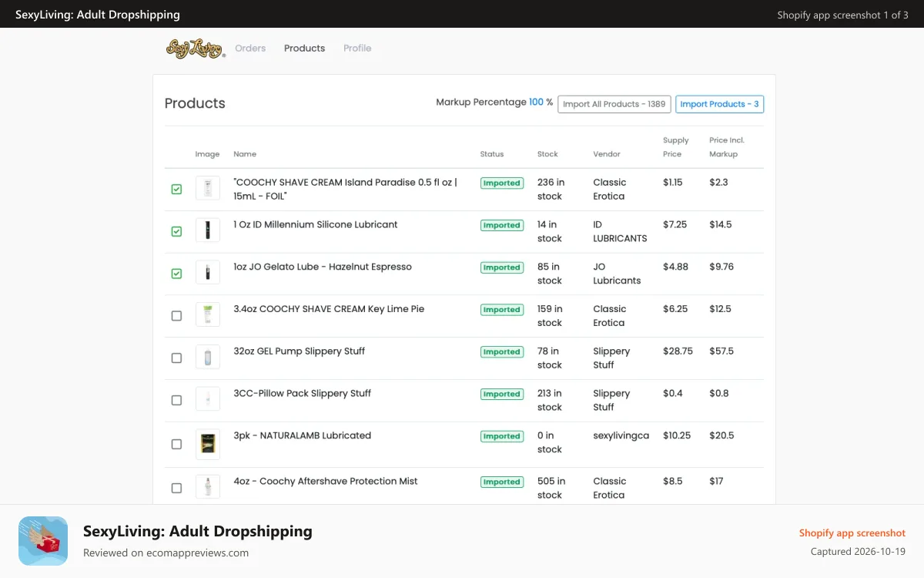The height and width of the screenshot is (578, 924).
Task: Click Imported badge for 32oz GEL Pump
Action: [x=502, y=352]
